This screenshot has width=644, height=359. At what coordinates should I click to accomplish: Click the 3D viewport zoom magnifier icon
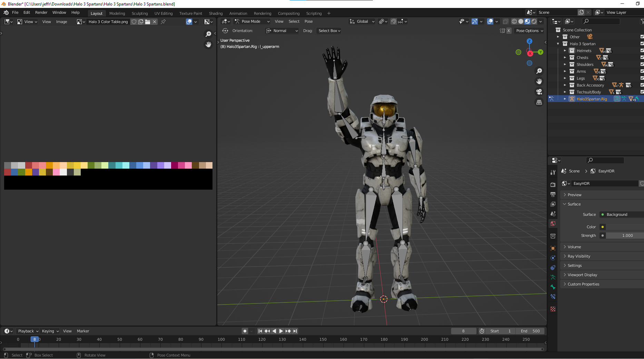539,71
